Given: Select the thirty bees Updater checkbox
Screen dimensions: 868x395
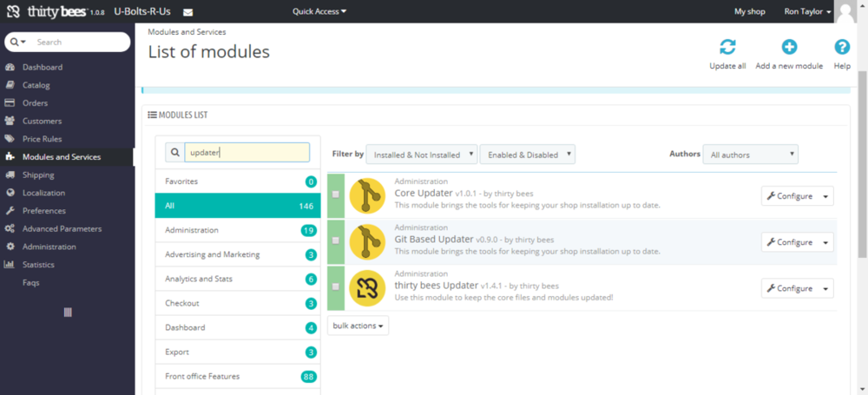Looking at the screenshot, I should [336, 286].
